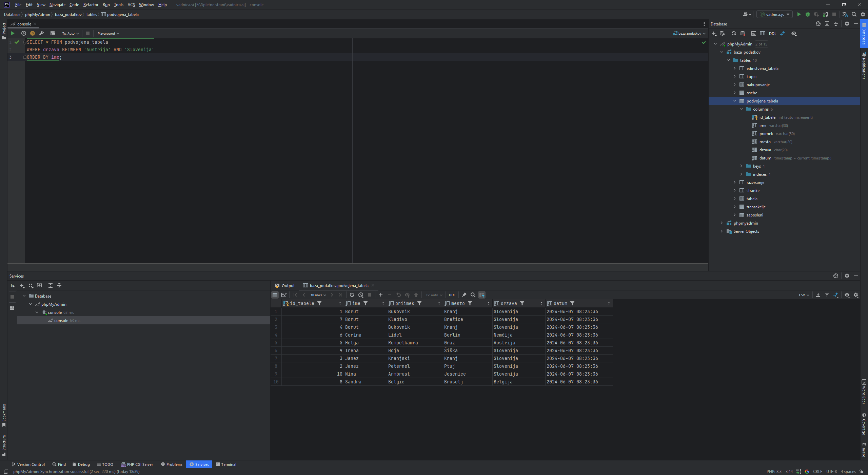Open the Tx: Auto transaction dropdown
Screen dimensions: 868x475
click(70, 33)
